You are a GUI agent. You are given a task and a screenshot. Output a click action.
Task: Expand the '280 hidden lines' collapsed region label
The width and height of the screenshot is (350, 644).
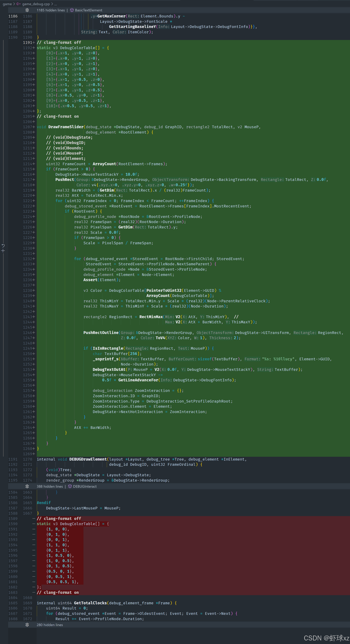50,625
